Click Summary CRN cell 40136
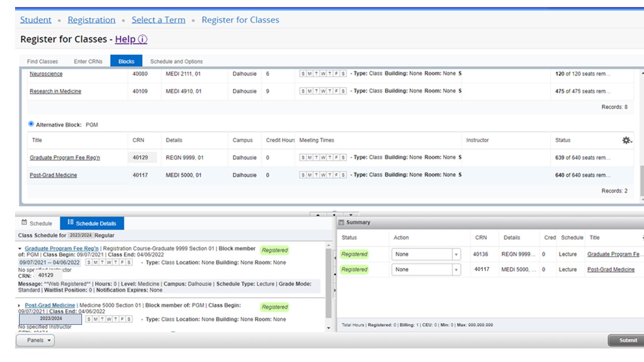 [x=480, y=254]
